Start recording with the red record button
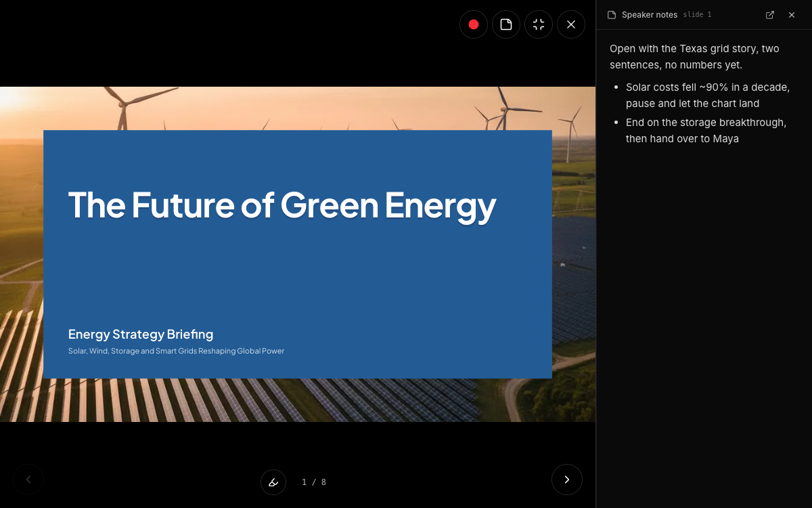812x508 pixels. point(474,24)
